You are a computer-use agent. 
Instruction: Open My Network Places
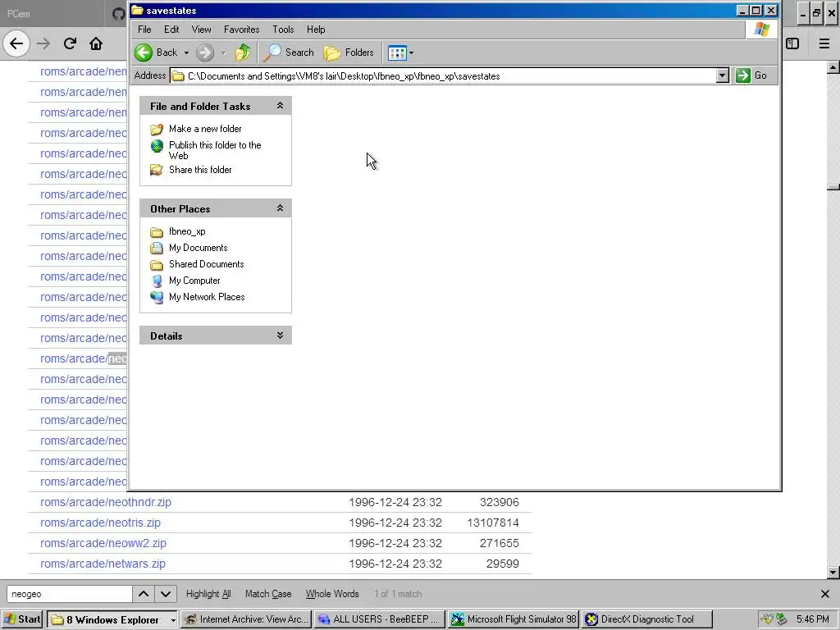tap(207, 297)
